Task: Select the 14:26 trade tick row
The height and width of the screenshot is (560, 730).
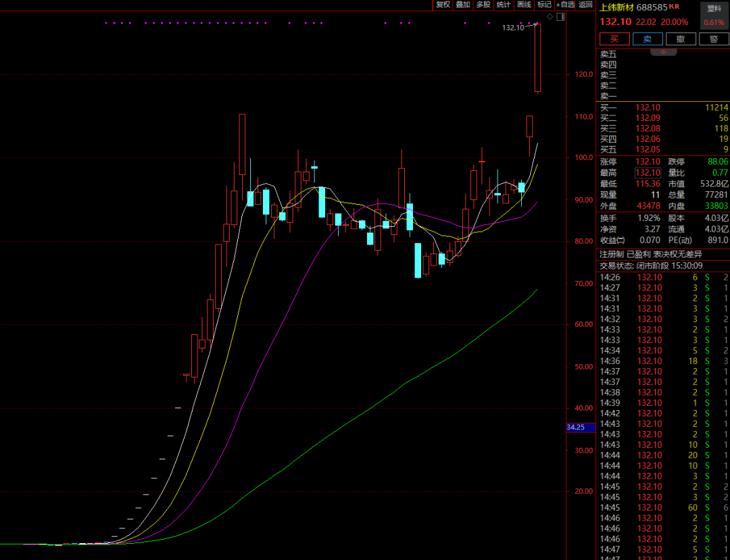Action: coord(664,278)
